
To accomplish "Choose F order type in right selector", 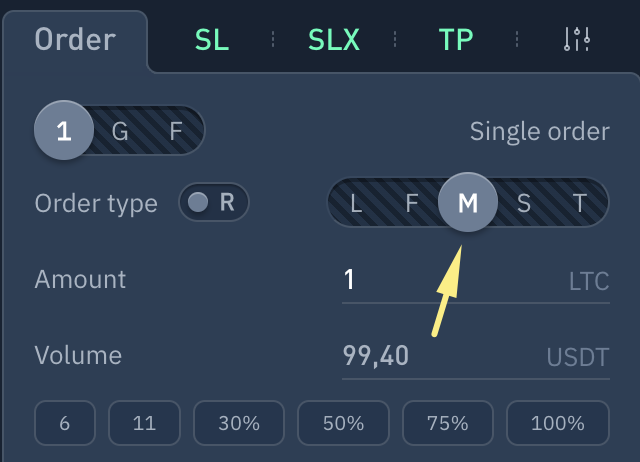I will (411, 204).
